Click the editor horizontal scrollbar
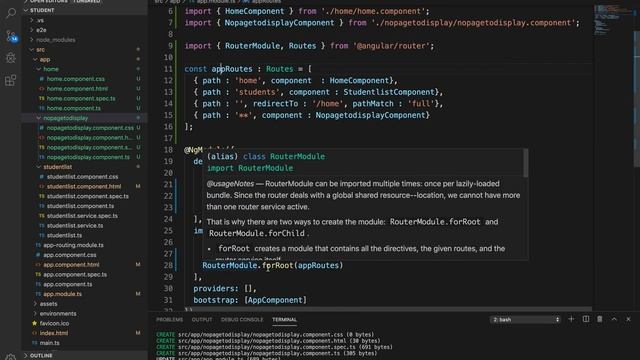Screen dimensions: 640x360 tap(369, 309)
